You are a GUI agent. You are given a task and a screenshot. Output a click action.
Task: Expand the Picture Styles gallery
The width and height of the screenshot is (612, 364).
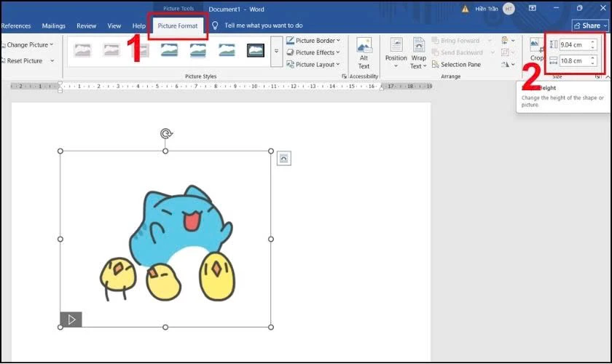(276, 51)
